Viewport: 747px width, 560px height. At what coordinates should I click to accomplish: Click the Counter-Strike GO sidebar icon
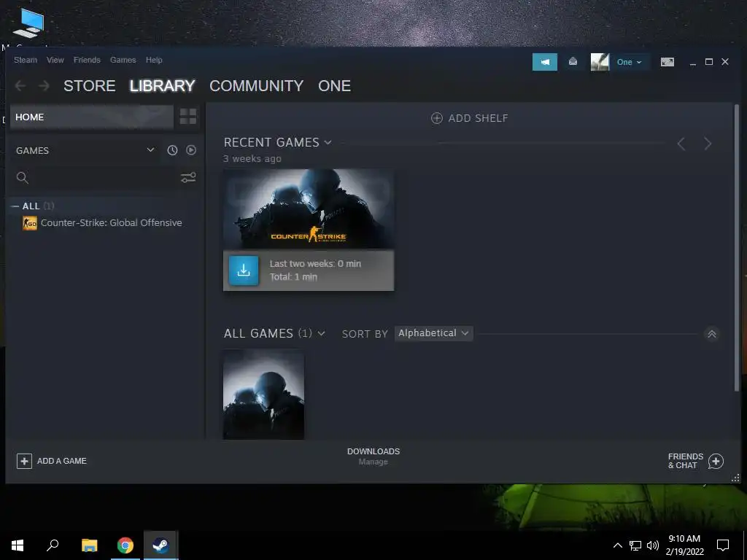click(x=29, y=223)
